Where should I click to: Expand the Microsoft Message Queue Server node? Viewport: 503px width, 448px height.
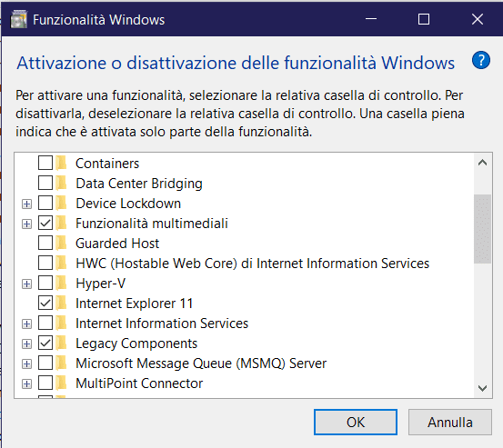pos(26,363)
